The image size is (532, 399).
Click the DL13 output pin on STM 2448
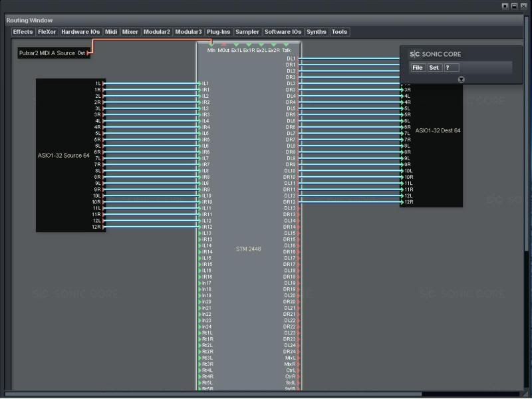[298, 208]
